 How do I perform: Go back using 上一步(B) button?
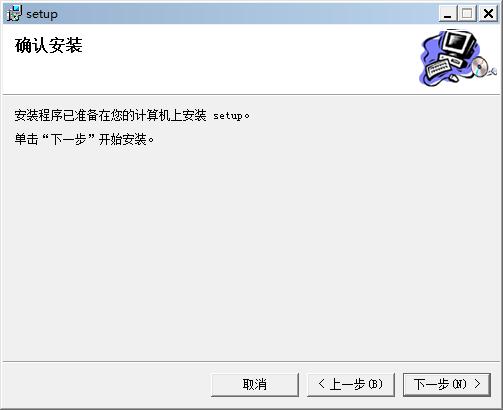coord(351,385)
